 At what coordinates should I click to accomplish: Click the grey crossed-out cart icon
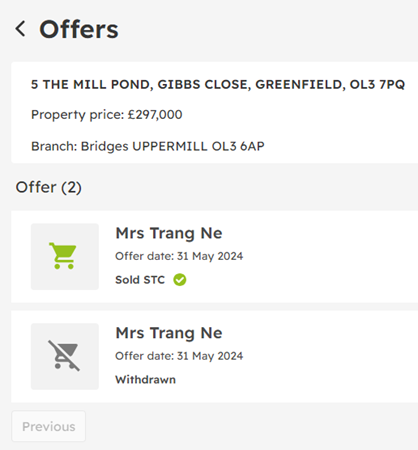pos(64,356)
